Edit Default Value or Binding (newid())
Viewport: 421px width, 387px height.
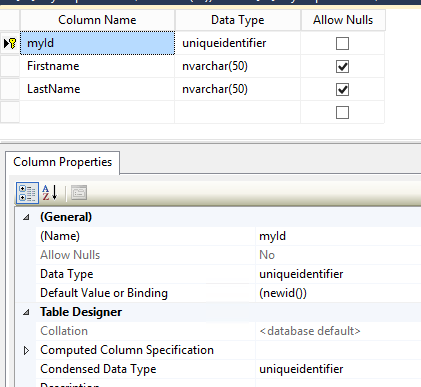pos(338,293)
